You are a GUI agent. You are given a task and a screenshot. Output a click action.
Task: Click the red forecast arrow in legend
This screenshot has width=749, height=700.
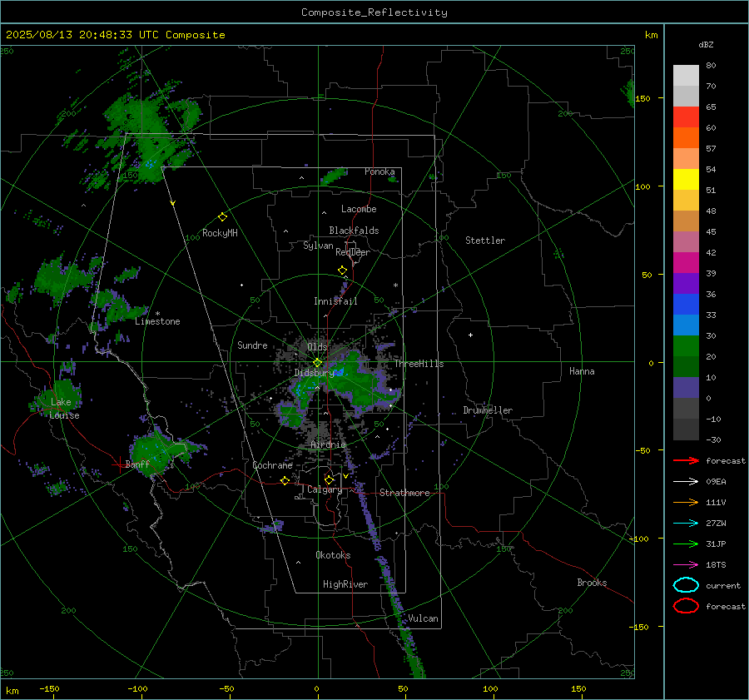[x=686, y=460]
